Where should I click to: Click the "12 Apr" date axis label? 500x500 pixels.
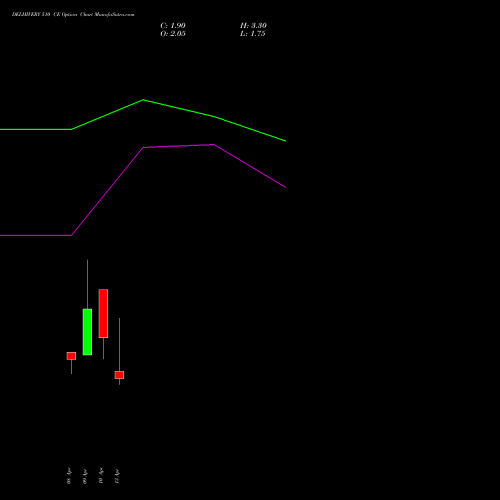(x=117, y=476)
